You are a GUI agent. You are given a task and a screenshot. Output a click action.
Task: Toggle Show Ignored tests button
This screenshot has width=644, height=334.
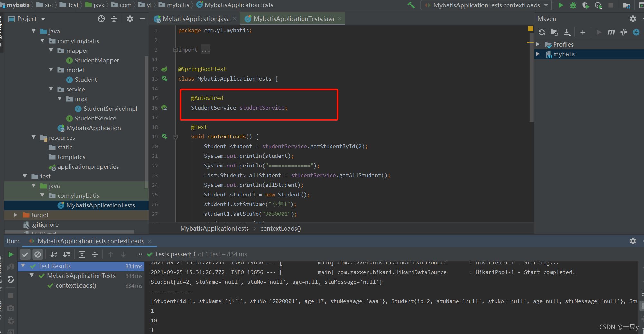[38, 254]
